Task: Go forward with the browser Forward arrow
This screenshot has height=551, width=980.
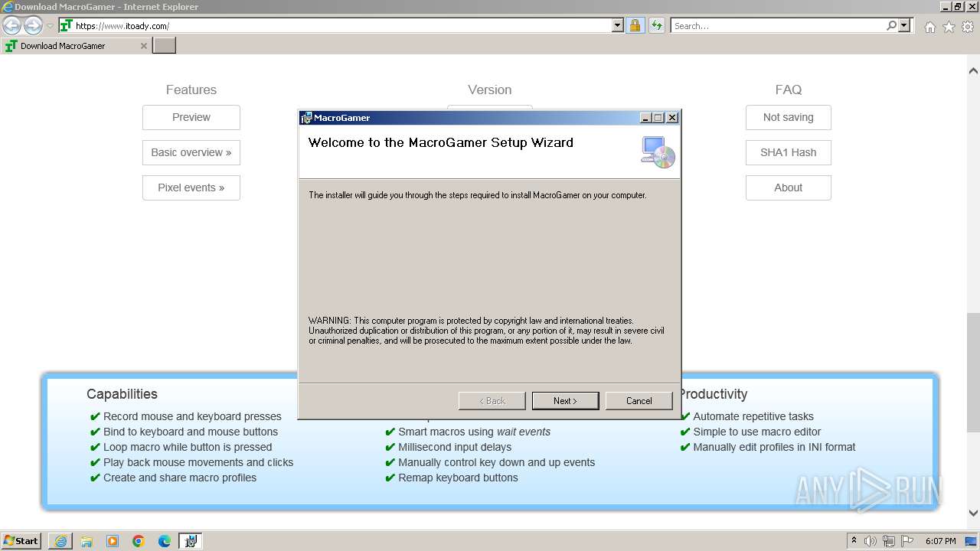Action: (x=33, y=25)
